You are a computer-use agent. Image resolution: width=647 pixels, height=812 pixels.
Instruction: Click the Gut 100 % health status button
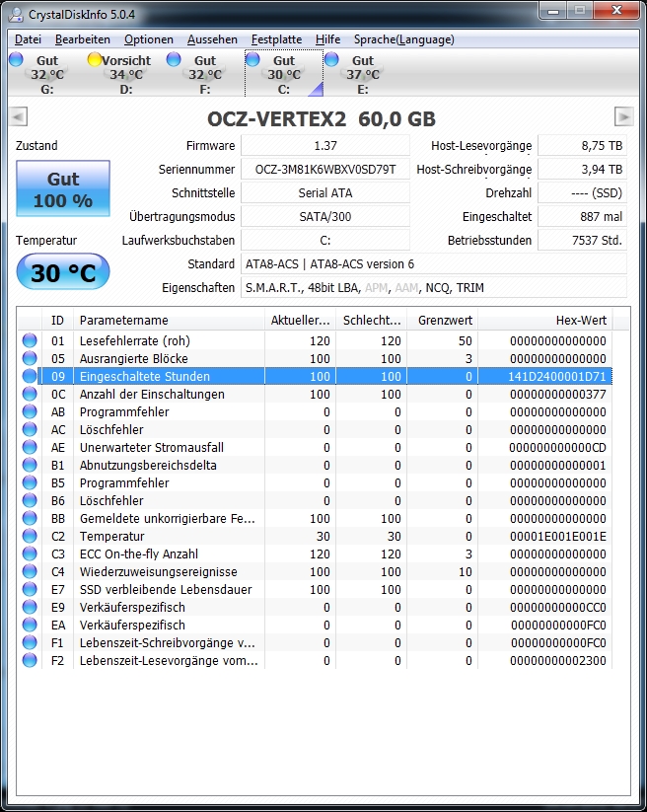(63, 188)
